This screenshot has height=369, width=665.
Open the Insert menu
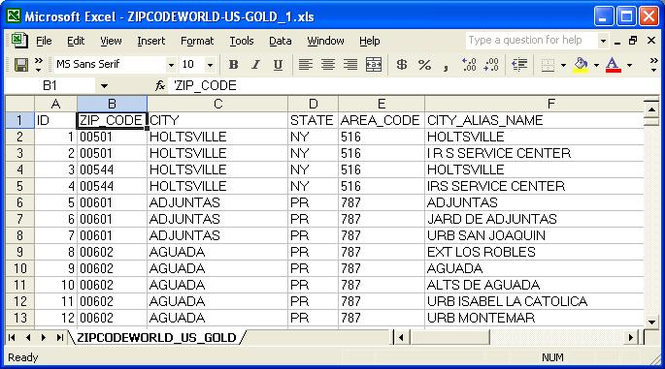point(151,41)
